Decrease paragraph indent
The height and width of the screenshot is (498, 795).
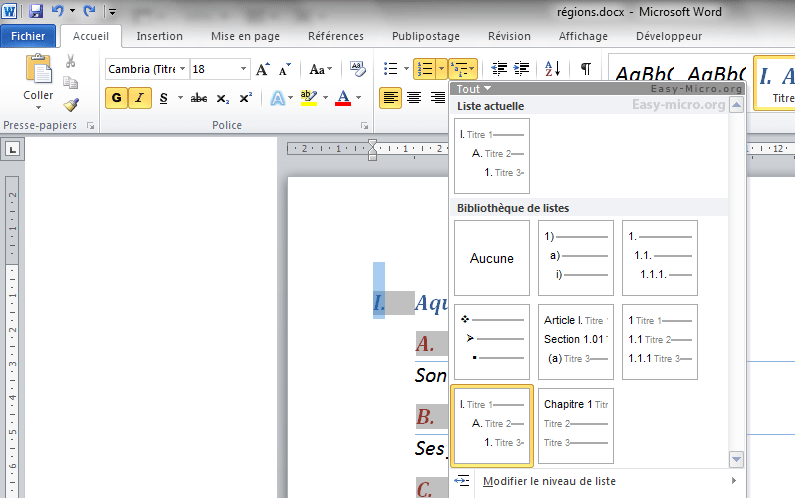(x=499, y=68)
